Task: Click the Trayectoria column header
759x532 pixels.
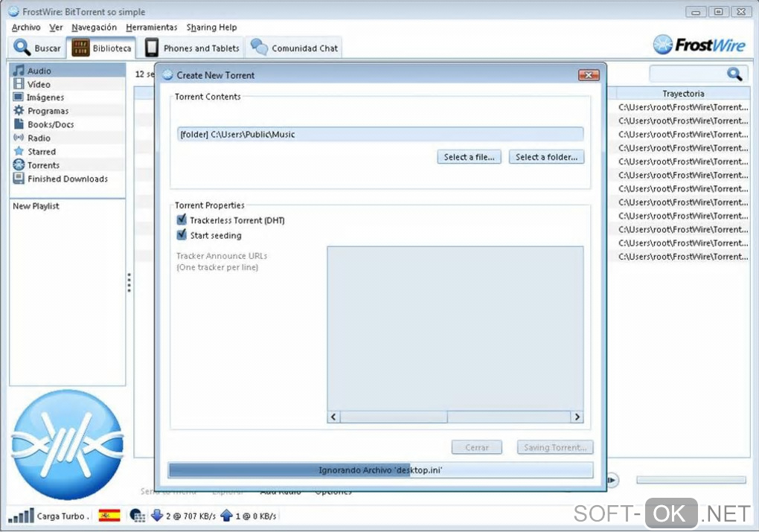Action: (x=683, y=94)
